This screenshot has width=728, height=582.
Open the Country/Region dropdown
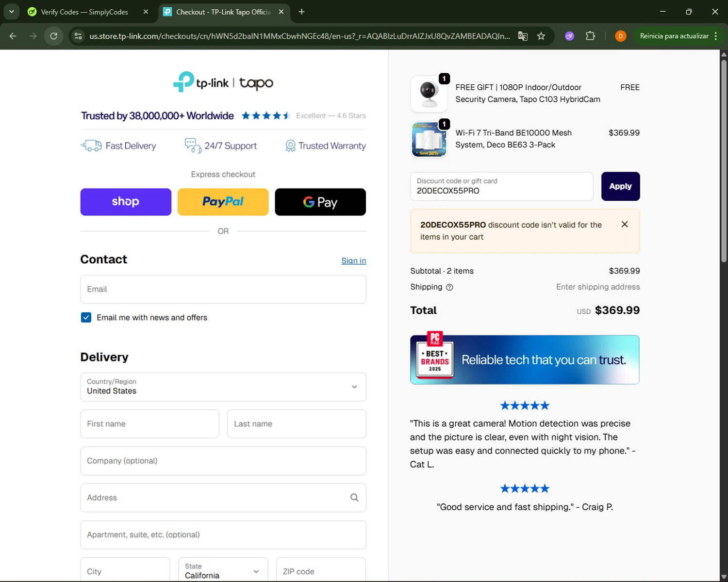point(223,387)
